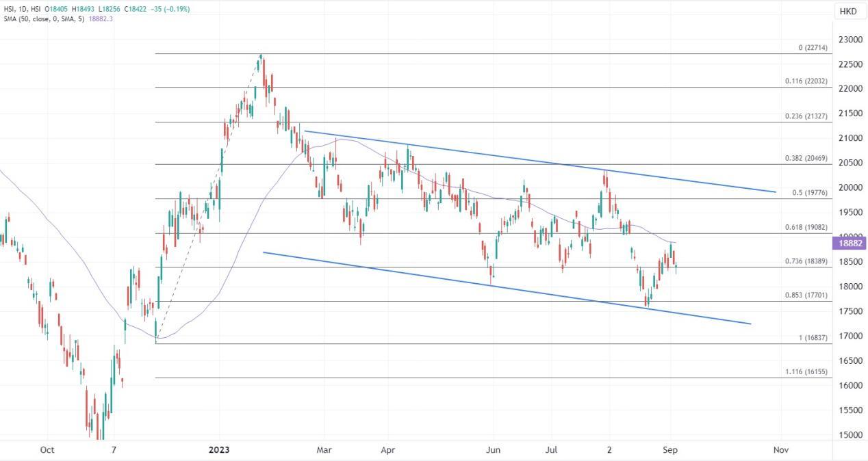
Task: Open the HKD currency selector
Action: [850, 12]
